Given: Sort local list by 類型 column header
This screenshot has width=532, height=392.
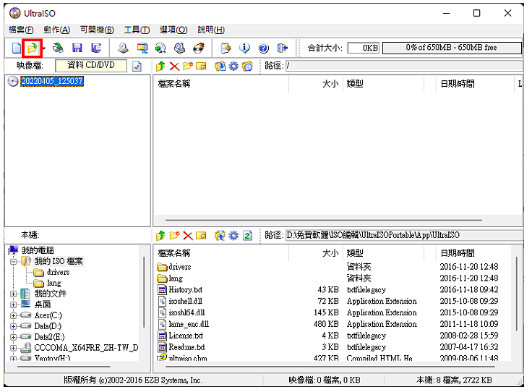Looking at the screenshot, I should [384, 253].
